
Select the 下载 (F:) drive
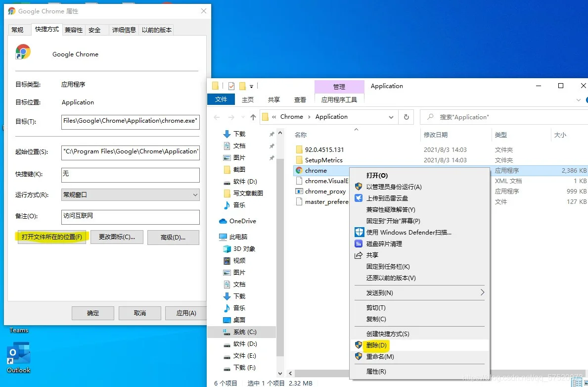coord(239,368)
